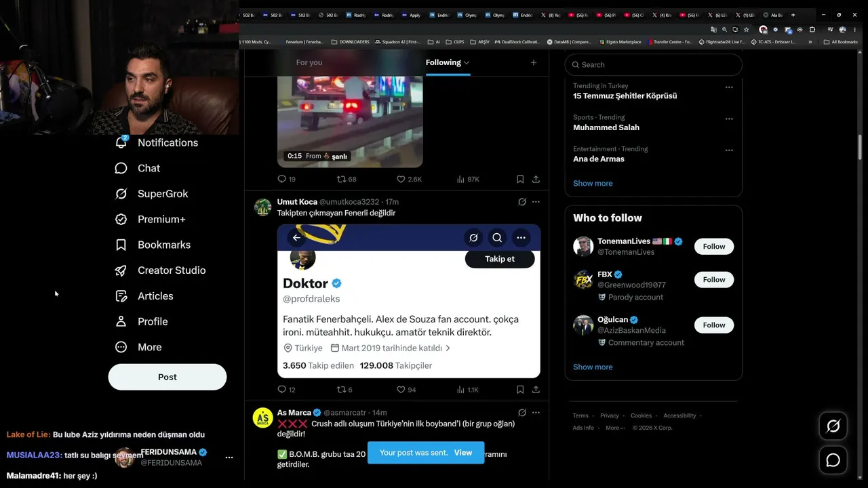The width and height of the screenshot is (868, 488).
Task: Open more options on Umut Koca's post
Action: [x=536, y=202]
